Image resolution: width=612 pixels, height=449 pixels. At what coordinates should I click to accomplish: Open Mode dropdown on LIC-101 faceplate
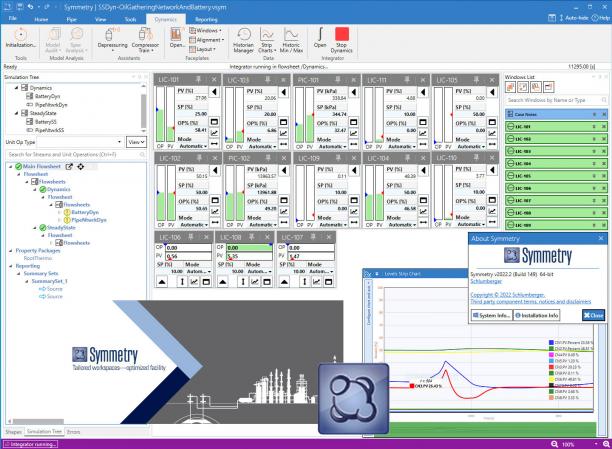click(194, 146)
